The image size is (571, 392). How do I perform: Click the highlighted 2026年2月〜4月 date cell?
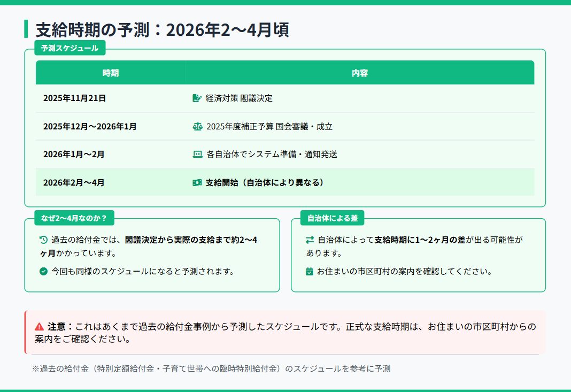(74, 182)
